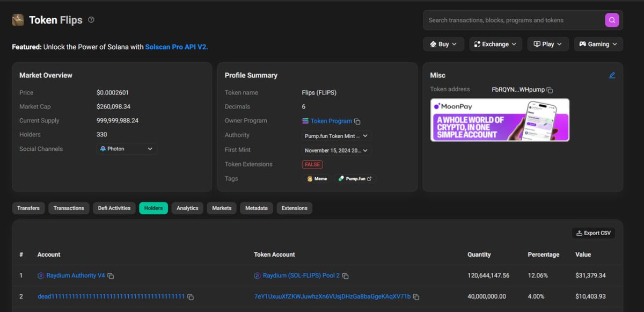Copy the dead1111 holder address

[190, 296]
